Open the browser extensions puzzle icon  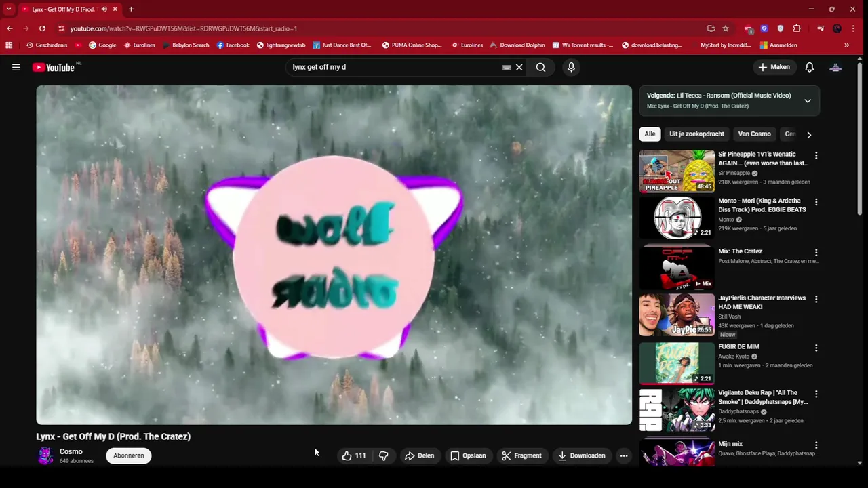point(797,28)
